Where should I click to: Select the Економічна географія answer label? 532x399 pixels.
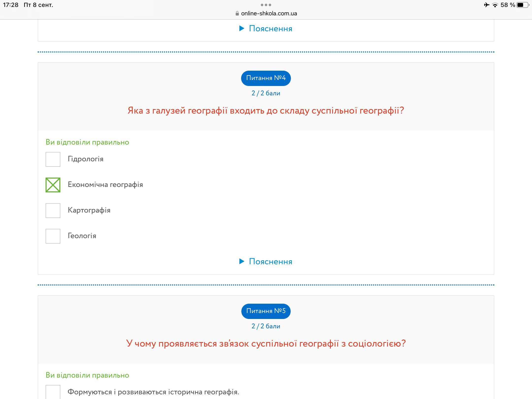[x=105, y=184]
